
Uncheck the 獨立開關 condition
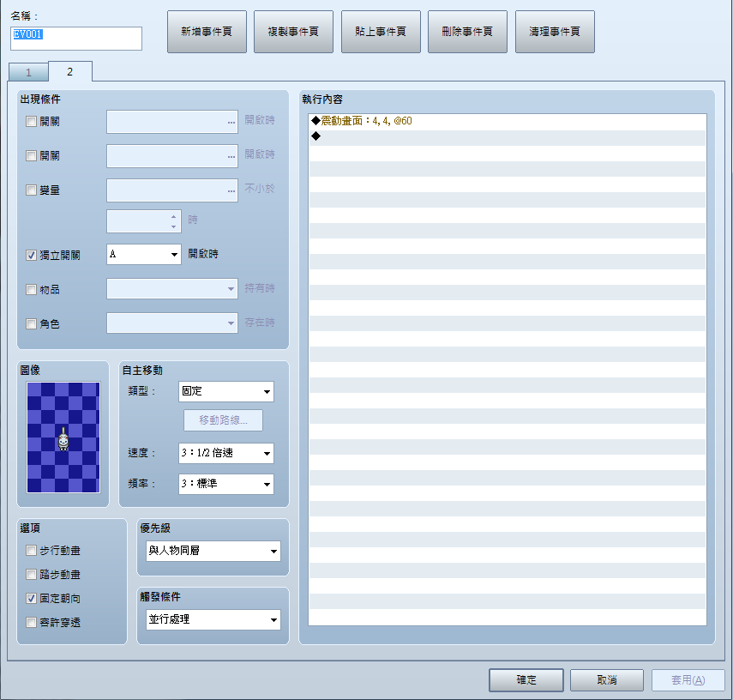[32, 256]
